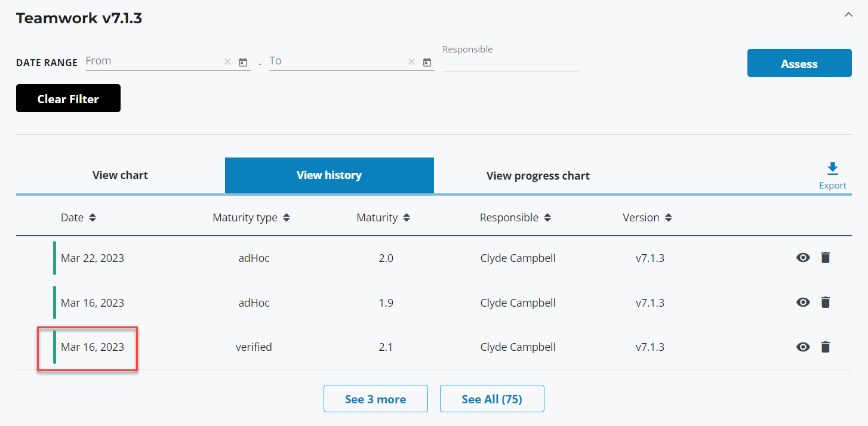
Task: Sort by Responsible column
Action: 547,218
